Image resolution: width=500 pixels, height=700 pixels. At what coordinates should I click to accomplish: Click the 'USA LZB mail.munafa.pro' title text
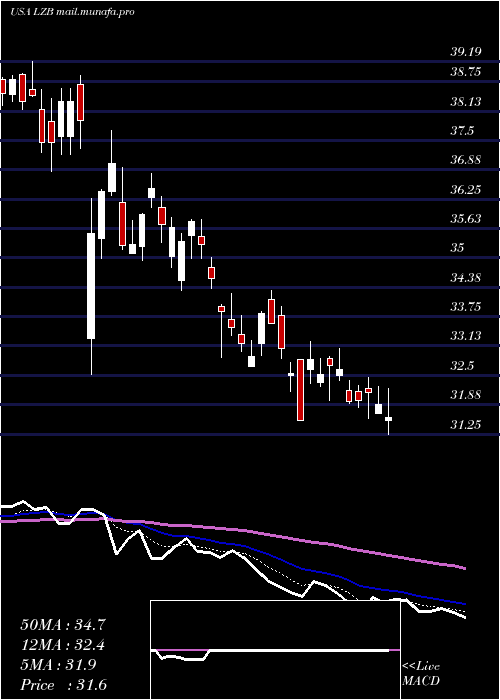click(72, 12)
